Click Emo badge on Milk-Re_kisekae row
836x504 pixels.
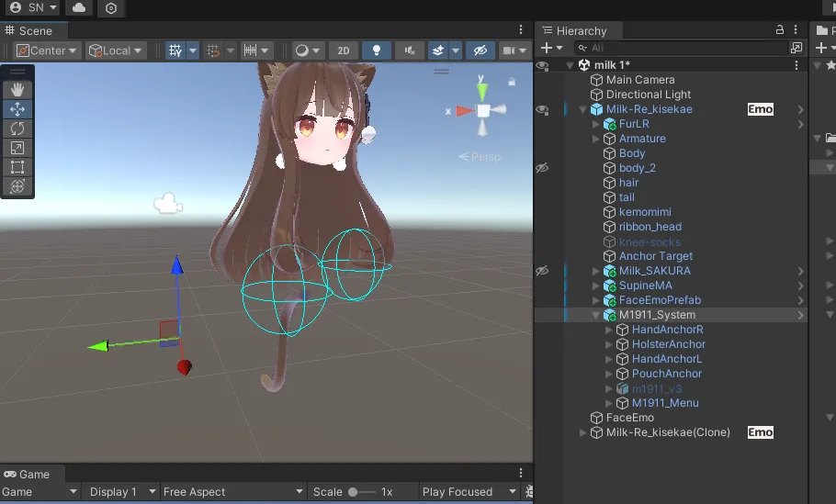point(761,109)
